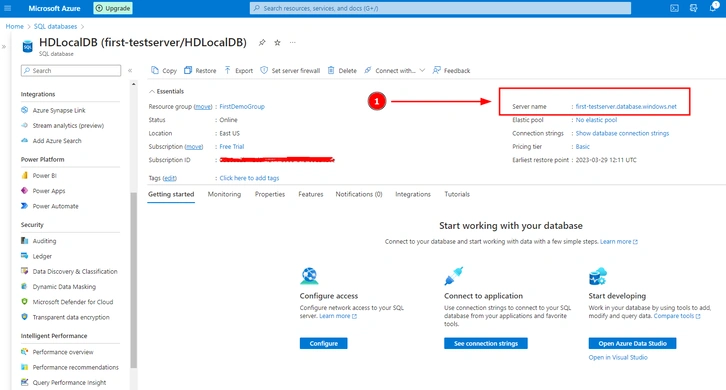726x390 pixels.
Task: Switch to the Monitoring tab
Action: [x=224, y=194]
